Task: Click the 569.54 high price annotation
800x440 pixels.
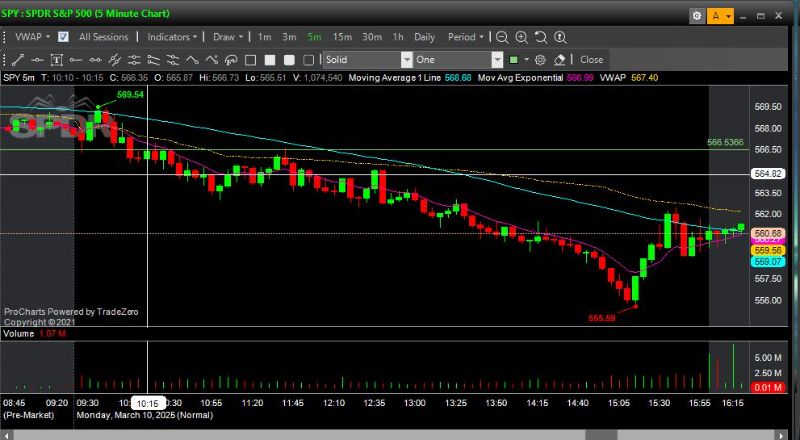Action: pyautogui.click(x=130, y=94)
